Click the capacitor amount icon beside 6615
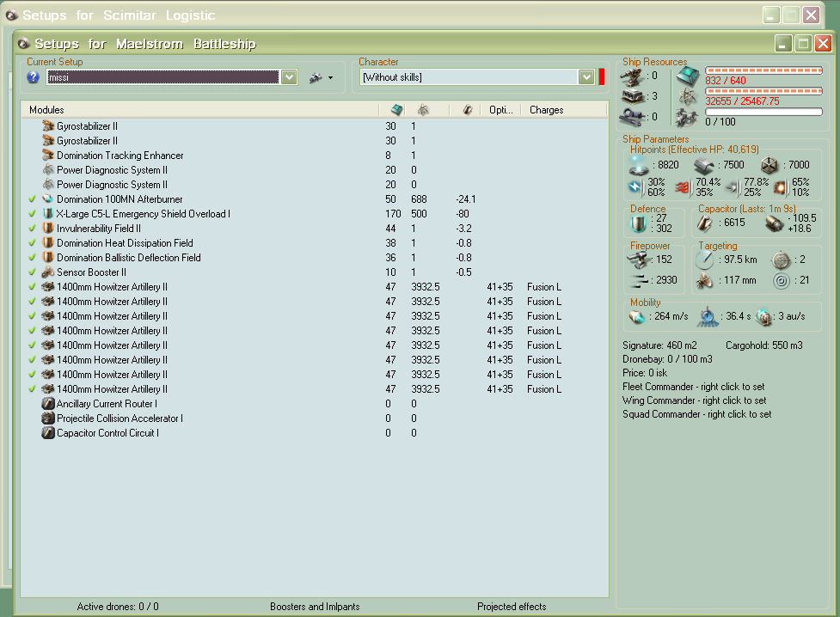Viewport: 840px width, 617px height. (x=704, y=223)
